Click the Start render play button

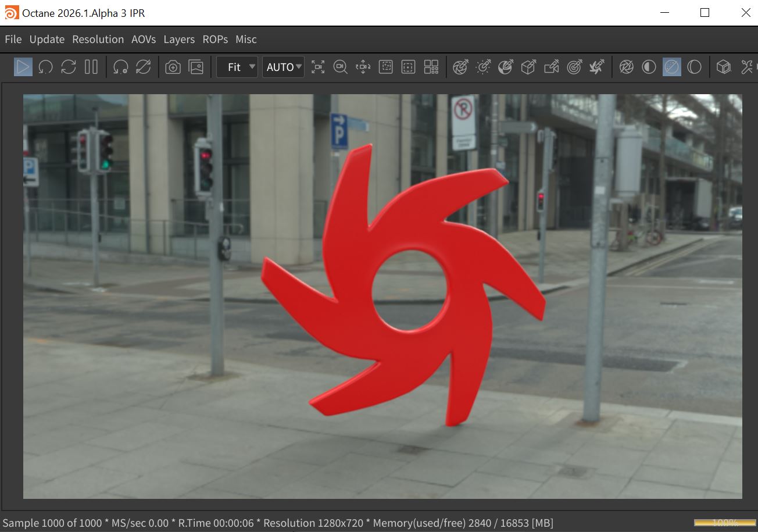pos(23,67)
